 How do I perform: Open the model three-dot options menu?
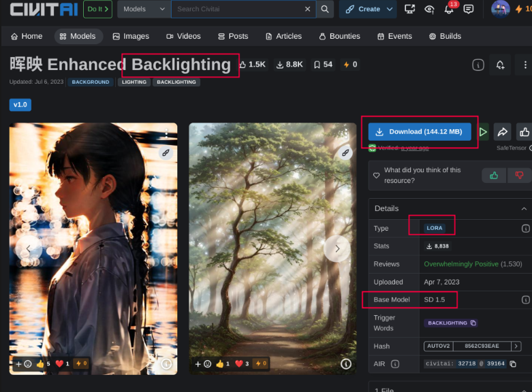click(525, 65)
